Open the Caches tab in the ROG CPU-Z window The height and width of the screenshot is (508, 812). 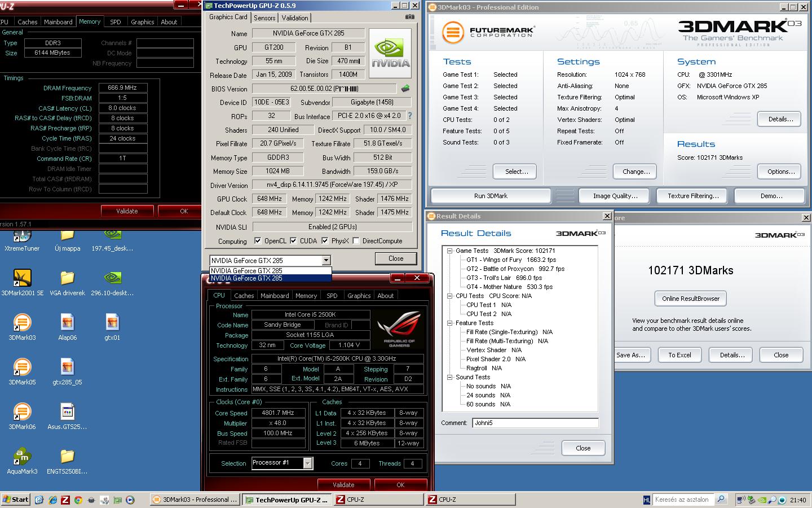(244, 295)
